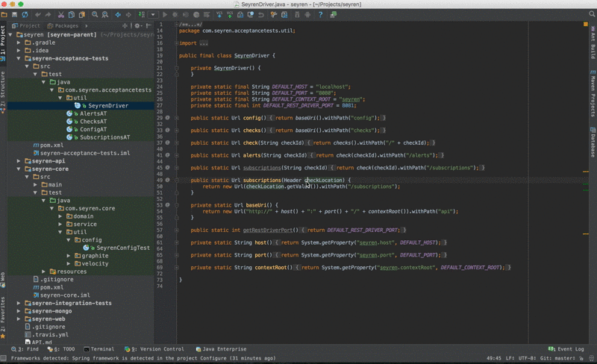The width and height of the screenshot is (597, 364).
Task: Redo the action in toolbar
Action: (x=48, y=14)
